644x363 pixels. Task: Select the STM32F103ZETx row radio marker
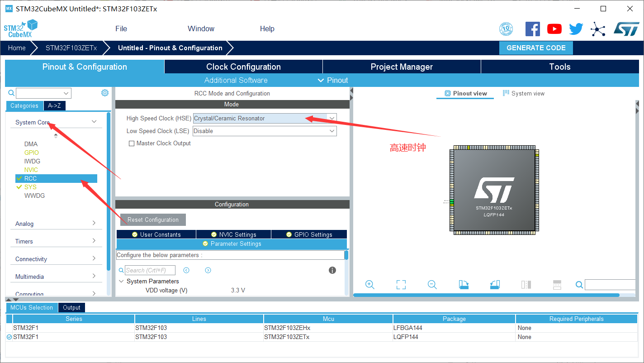click(9, 337)
